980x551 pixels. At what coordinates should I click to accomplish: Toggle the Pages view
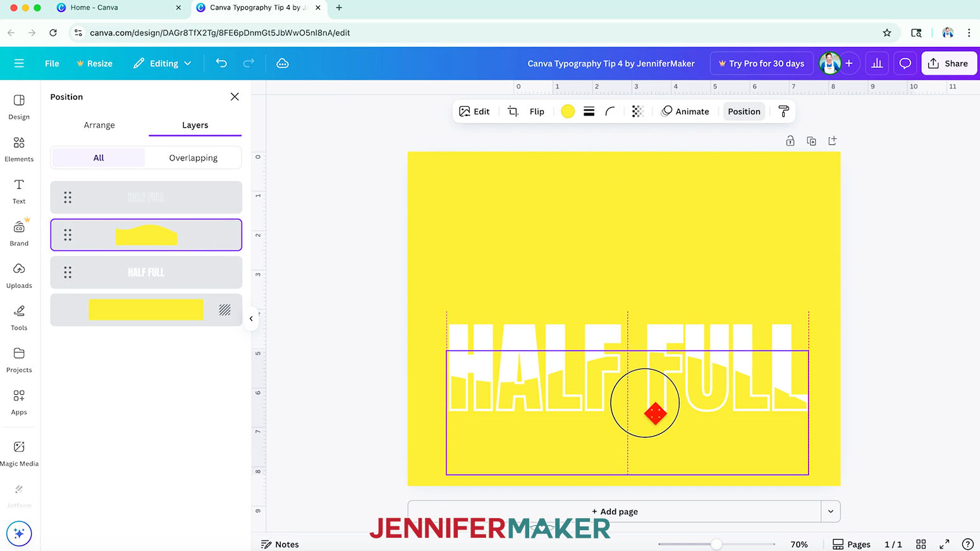pyautogui.click(x=851, y=544)
